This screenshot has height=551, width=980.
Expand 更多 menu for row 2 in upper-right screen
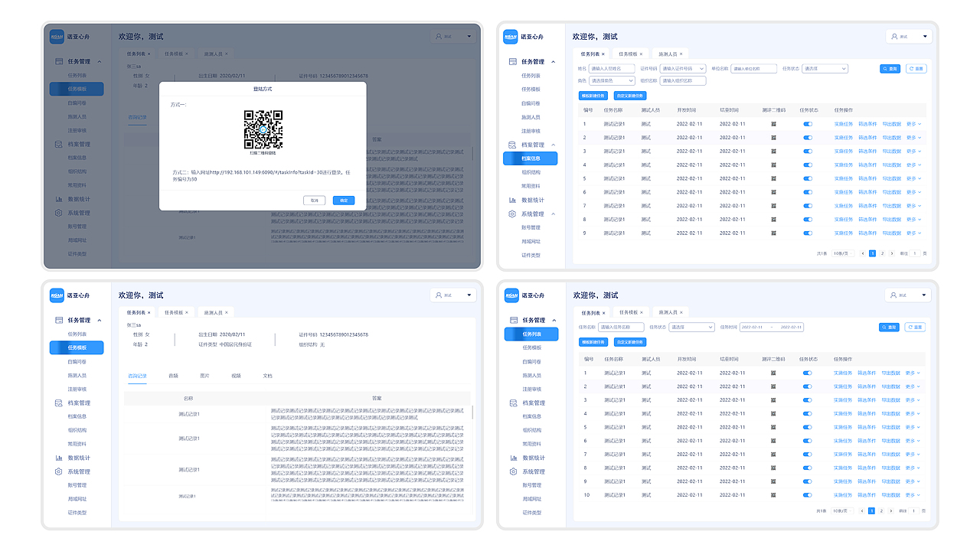914,138
